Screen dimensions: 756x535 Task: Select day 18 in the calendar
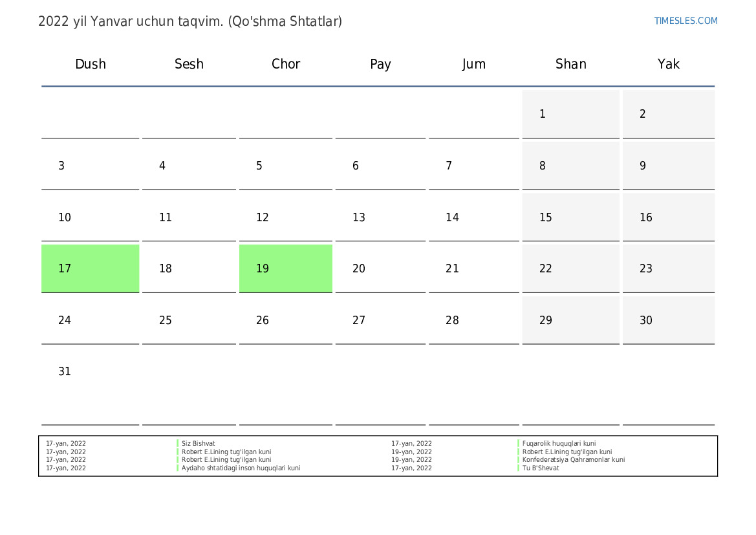[x=189, y=268]
